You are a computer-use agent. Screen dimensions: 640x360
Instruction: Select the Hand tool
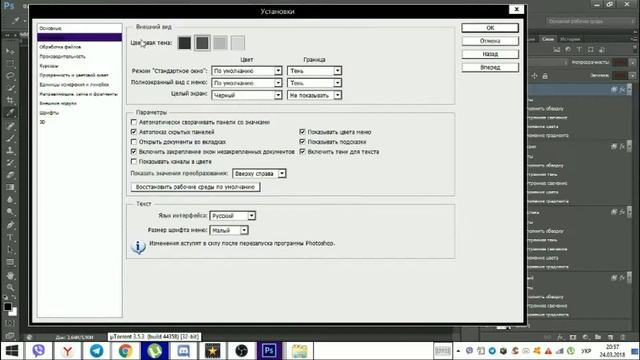pos(10,276)
